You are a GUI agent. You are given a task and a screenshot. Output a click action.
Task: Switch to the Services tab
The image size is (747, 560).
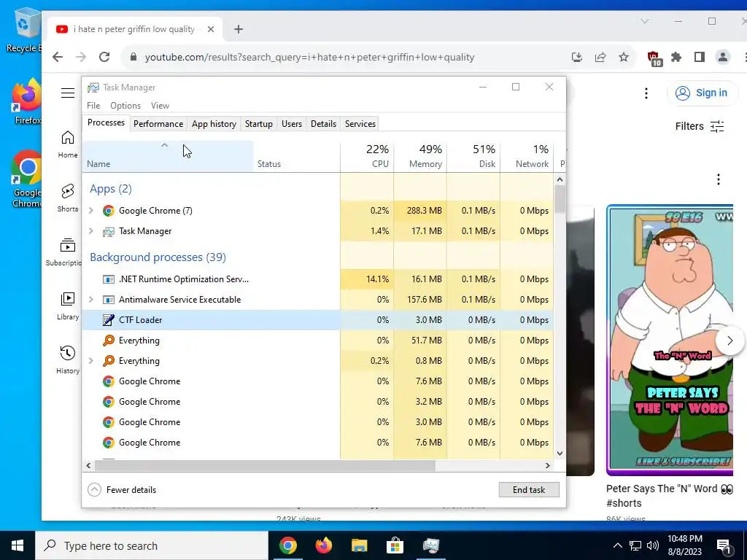[x=360, y=124]
